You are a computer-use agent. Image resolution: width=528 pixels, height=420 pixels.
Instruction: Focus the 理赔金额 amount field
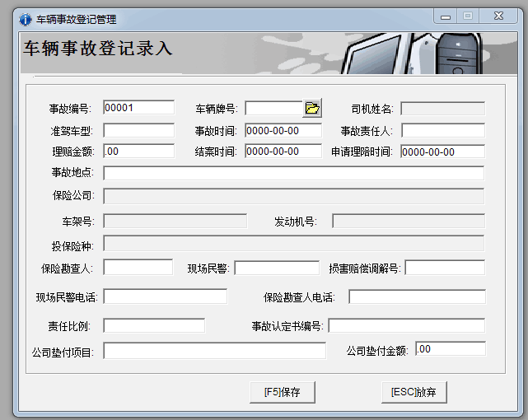[138, 152]
